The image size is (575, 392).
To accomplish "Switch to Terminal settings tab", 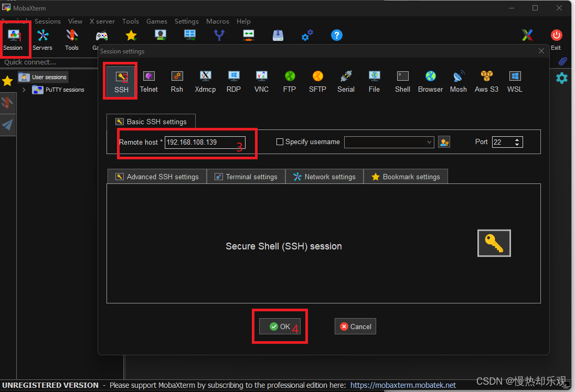I will tap(246, 177).
